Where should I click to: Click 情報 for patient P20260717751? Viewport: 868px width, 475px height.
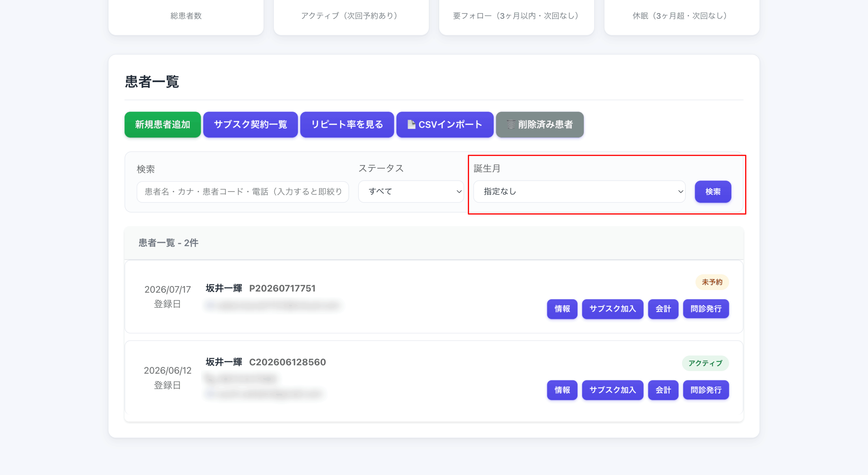pyautogui.click(x=562, y=309)
